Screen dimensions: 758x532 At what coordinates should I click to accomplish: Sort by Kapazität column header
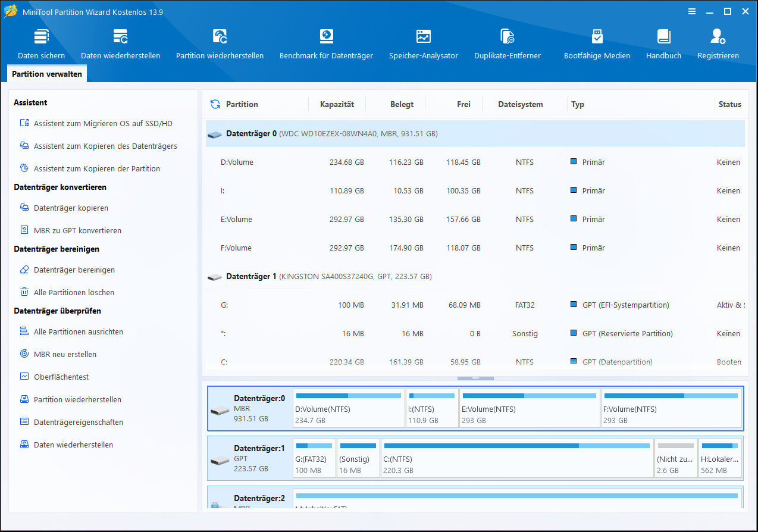pyautogui.click(x=337, y=104)
